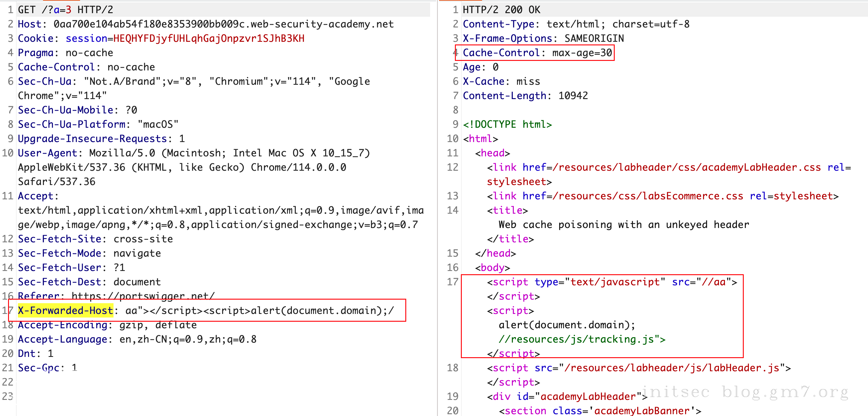Click the Referer portswigger.net URL
Screen dimensions: 868x416
(143, 295)
